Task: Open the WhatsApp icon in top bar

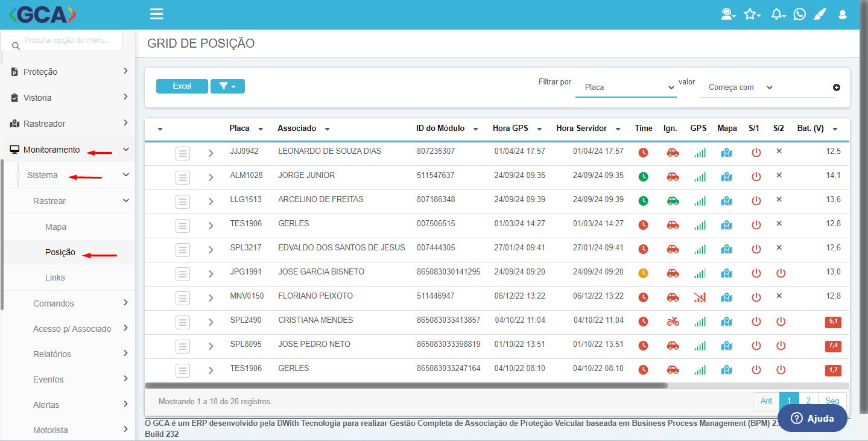Action: coord(799,14)
